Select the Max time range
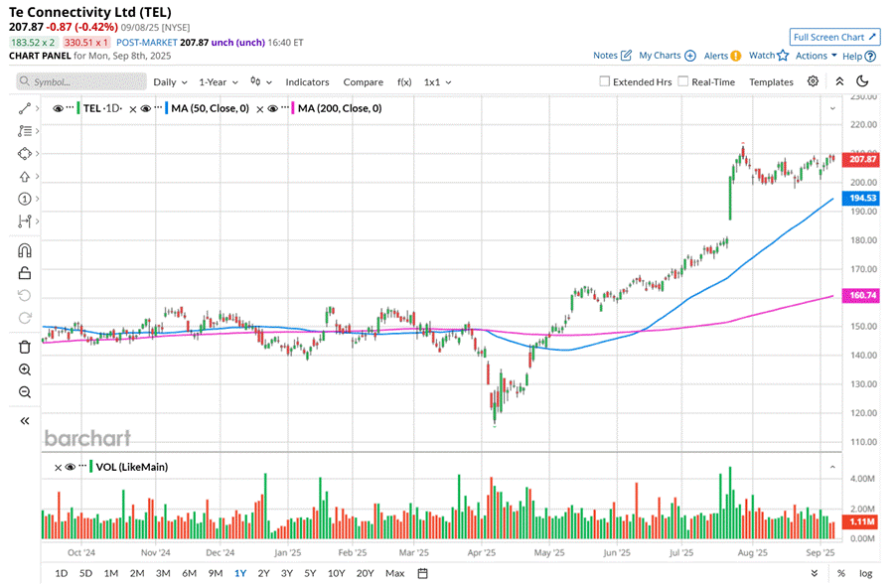 pyautogui.click(x=395, y=573)
